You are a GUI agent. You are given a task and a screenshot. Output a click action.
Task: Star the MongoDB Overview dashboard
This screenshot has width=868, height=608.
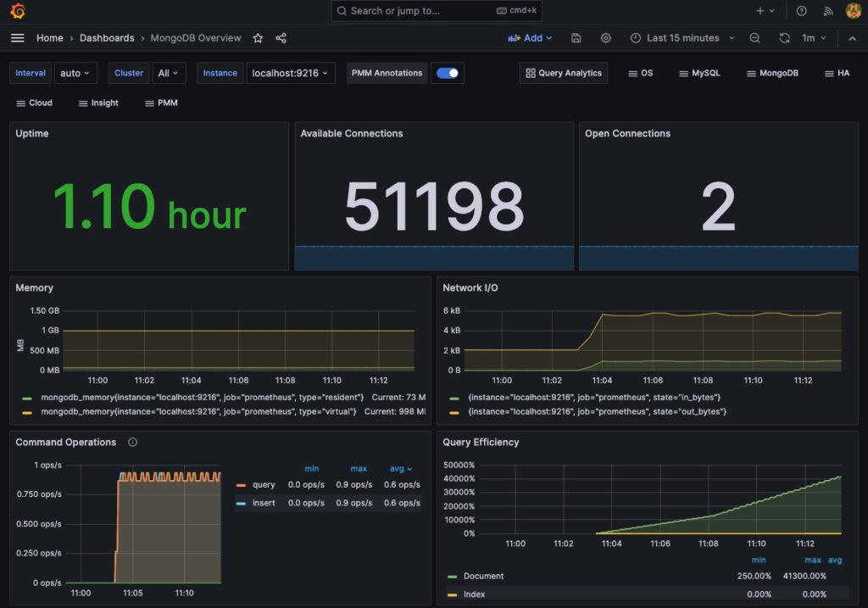pos(258,37)
